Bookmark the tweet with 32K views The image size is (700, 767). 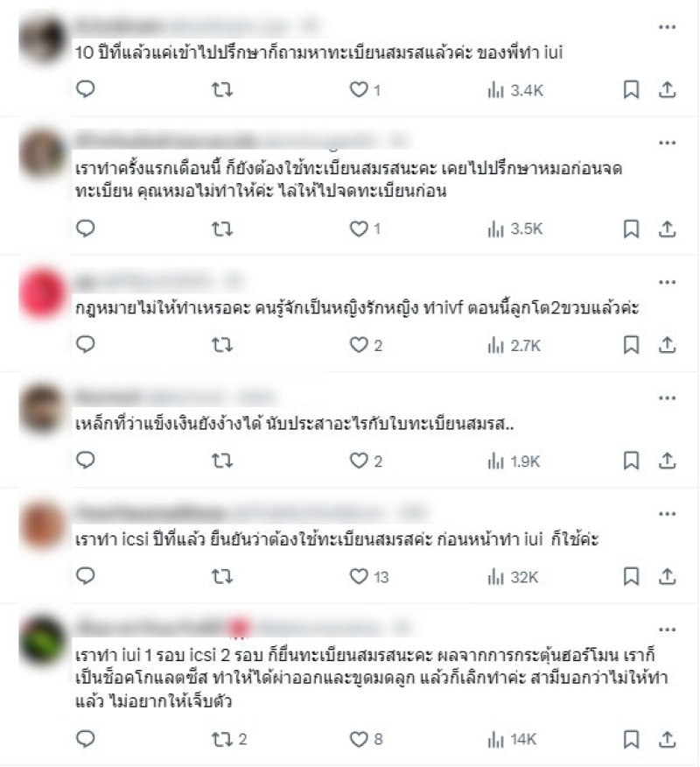[631, 577]
